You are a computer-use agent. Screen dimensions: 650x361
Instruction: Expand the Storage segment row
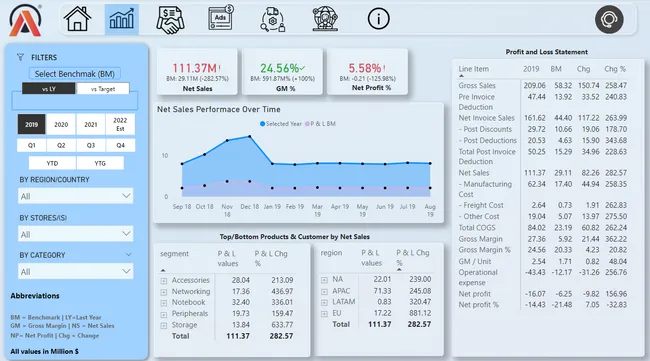tap(164, 325)
